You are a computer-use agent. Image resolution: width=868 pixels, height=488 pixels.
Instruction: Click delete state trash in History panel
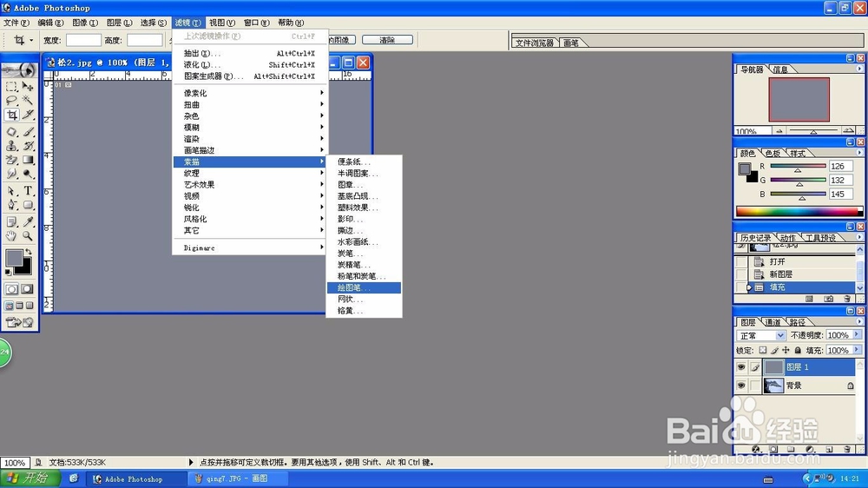(847, 299)
